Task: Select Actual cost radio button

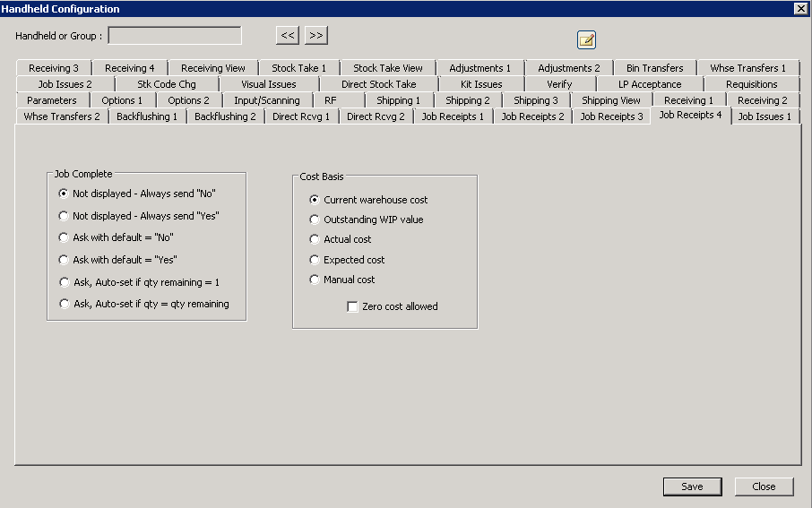Action: tap(315, 239)
